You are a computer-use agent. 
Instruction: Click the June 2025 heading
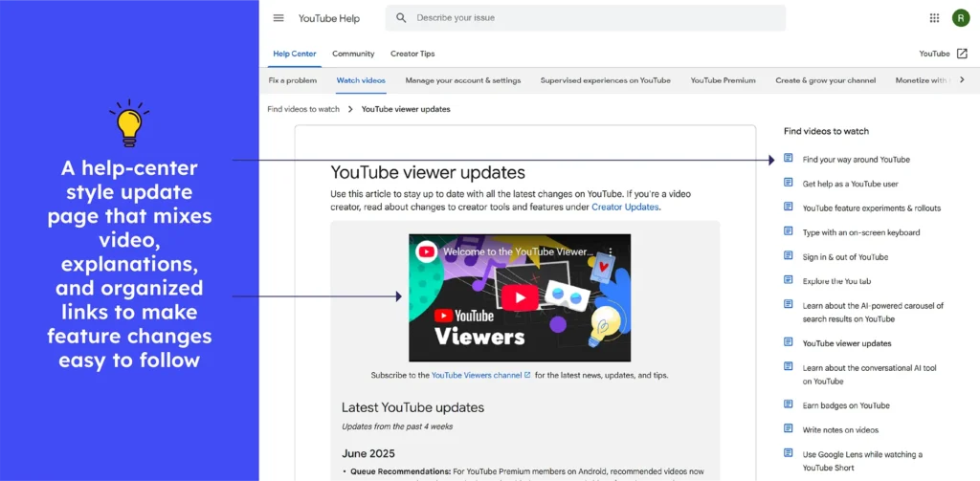(x=368, y=453)
